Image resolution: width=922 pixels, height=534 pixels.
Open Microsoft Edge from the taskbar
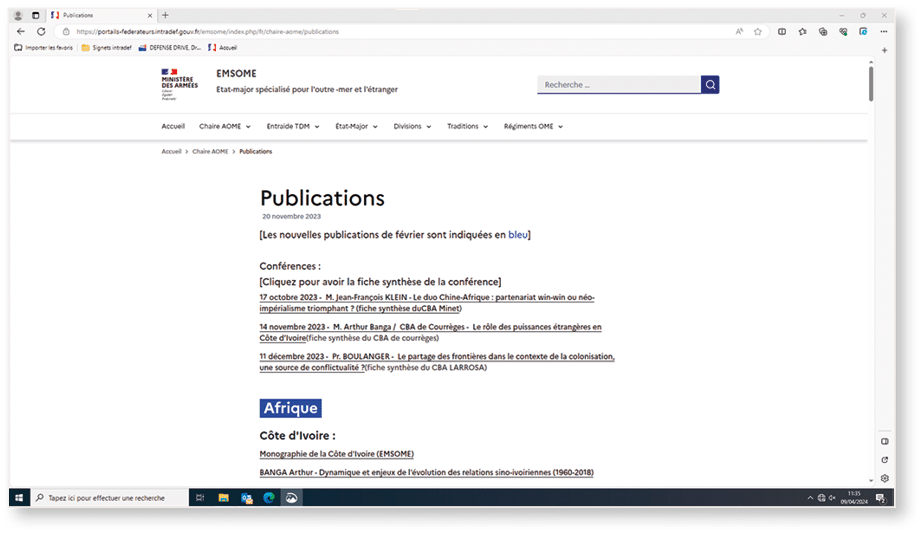click(269, 497)
